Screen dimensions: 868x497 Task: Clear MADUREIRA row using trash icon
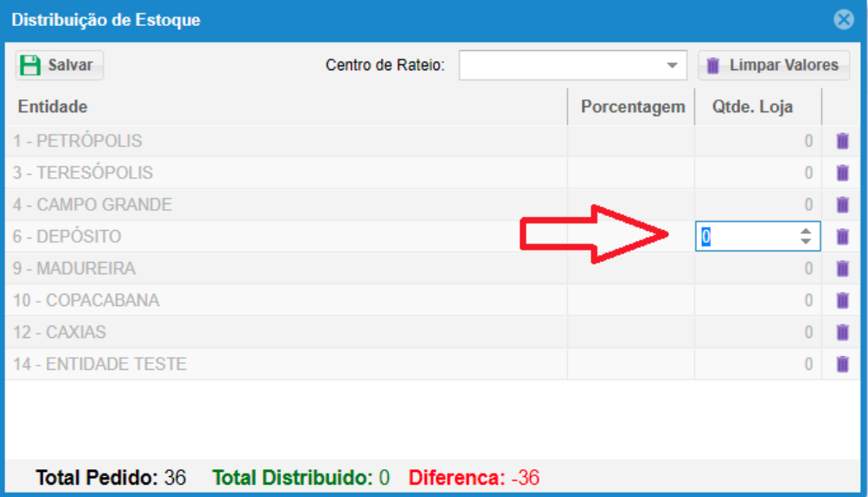click(842, 269)
